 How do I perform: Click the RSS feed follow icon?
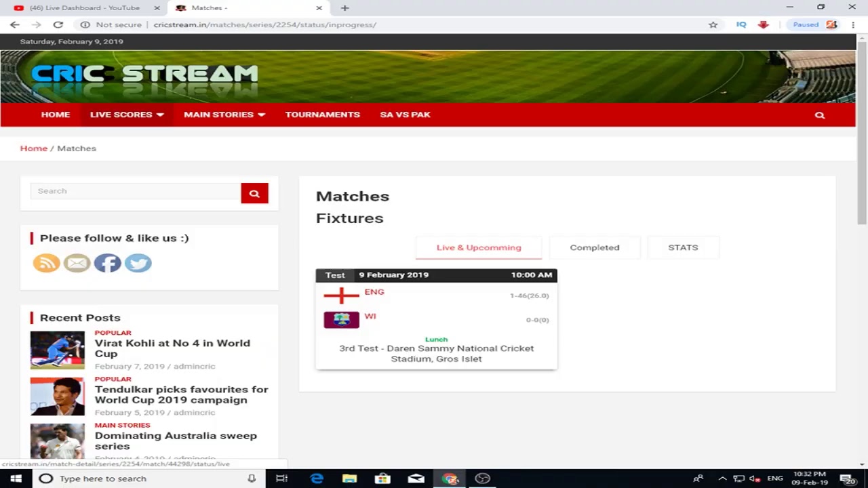tap(46, 262)
